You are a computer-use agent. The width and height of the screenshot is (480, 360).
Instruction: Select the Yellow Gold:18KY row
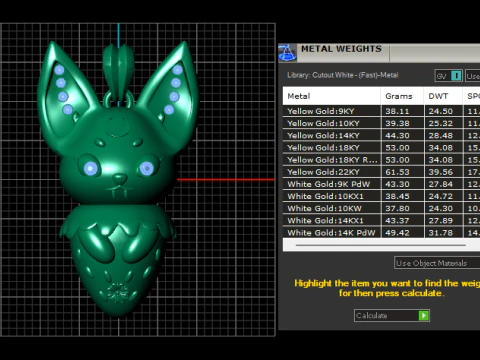(381, 148)
